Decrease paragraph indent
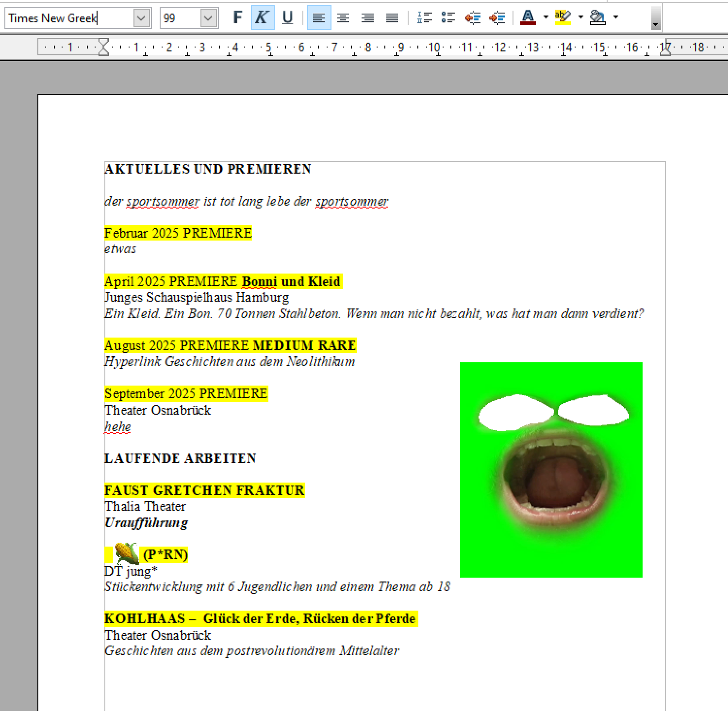728x711 pixels. (472, 18)
